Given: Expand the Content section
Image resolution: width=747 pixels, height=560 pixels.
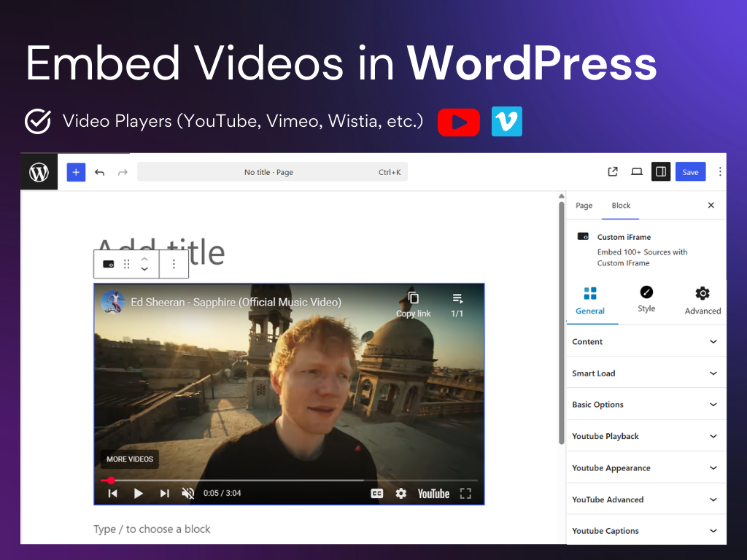Looking at the screenshot, I should tap(646, 341).
